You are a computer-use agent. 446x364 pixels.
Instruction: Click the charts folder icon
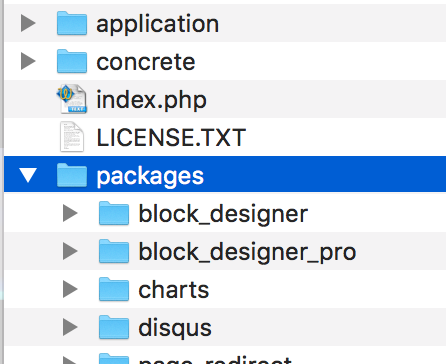[x=114, y=289]
